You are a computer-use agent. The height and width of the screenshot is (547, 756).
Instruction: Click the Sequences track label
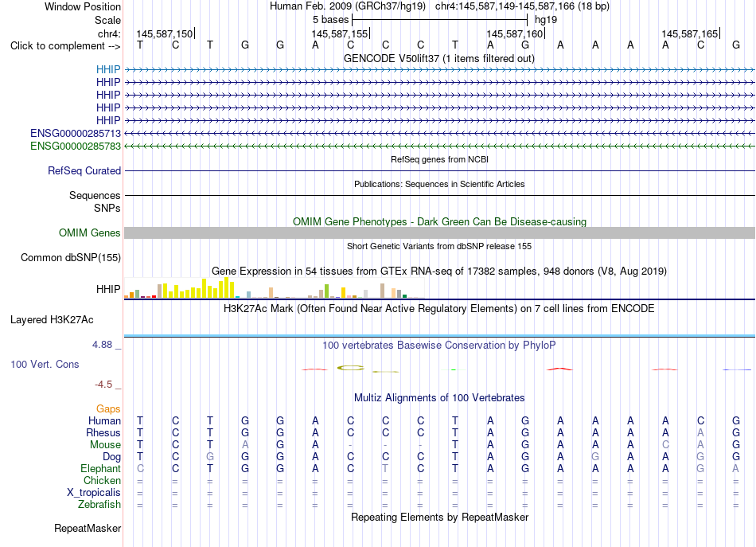pyautogui.click(x=95, y=195)
